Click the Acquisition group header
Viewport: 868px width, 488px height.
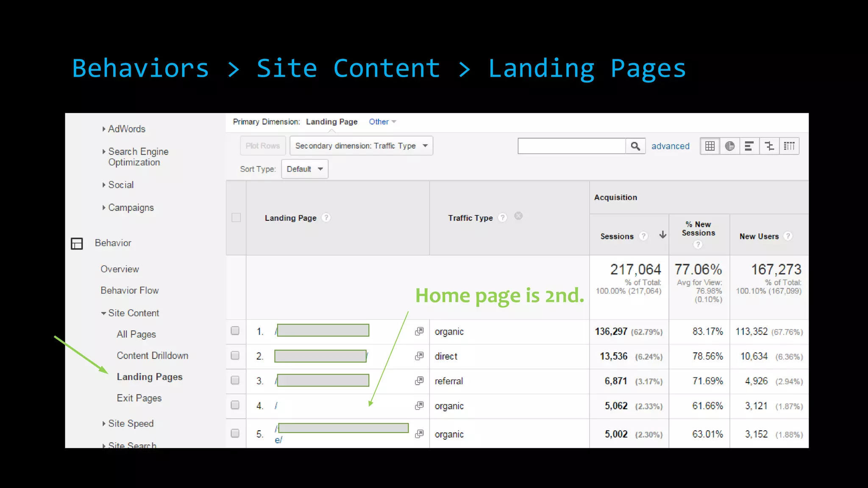point(615,197)
